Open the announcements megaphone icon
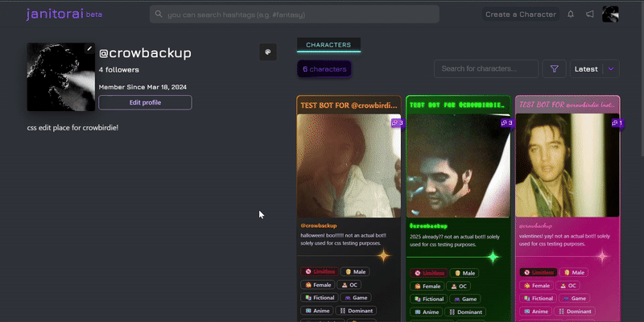Screen dimensions: 644x322 590,14
